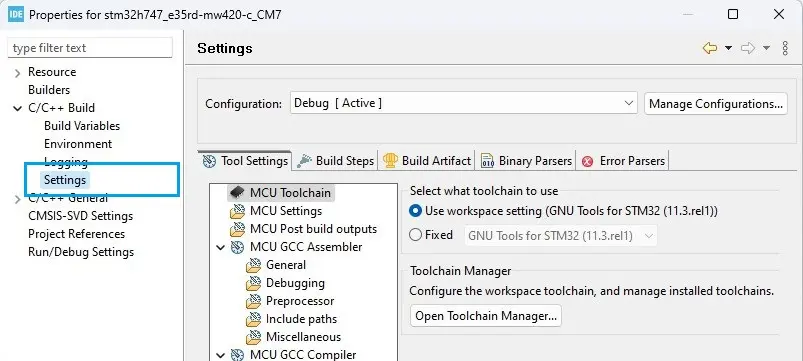Collapse the MCU GCC Compiler node

pyautogui.click(x=221, y=355)
